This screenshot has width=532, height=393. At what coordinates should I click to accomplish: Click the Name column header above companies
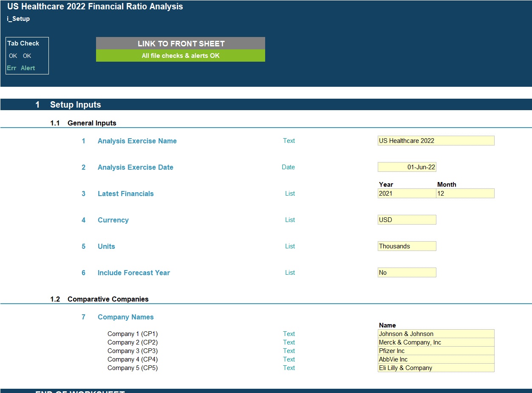pos(388,325)
